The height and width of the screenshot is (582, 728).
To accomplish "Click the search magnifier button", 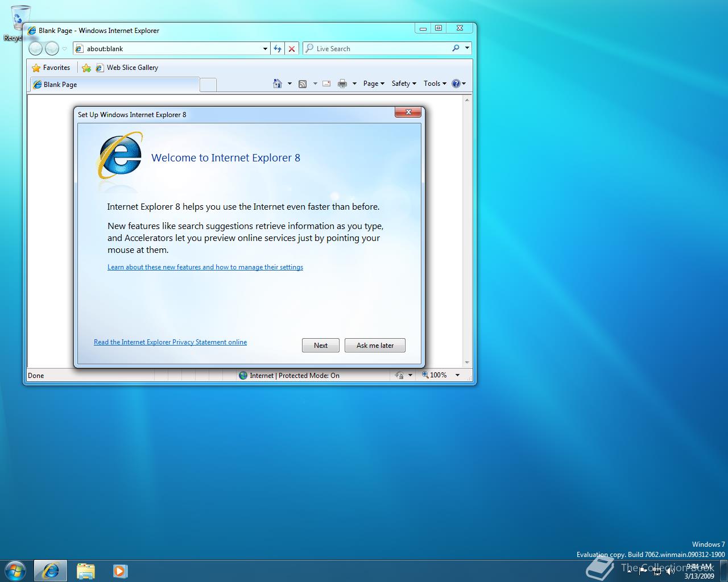I will [456, 48].
